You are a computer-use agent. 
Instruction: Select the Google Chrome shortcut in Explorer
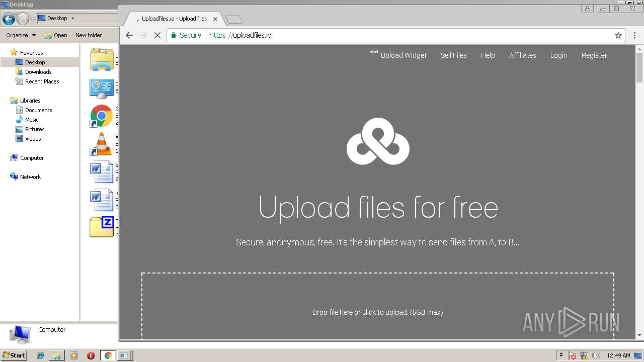(101, 116)
